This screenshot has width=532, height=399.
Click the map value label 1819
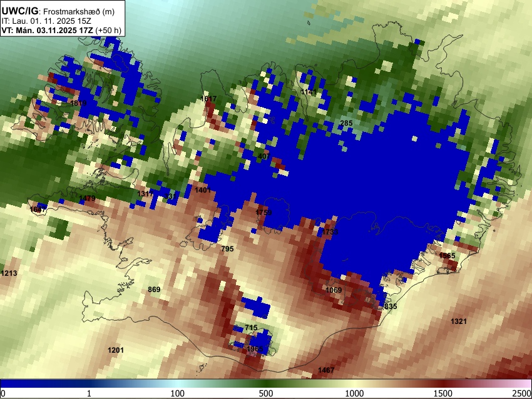tap(78, 103)
